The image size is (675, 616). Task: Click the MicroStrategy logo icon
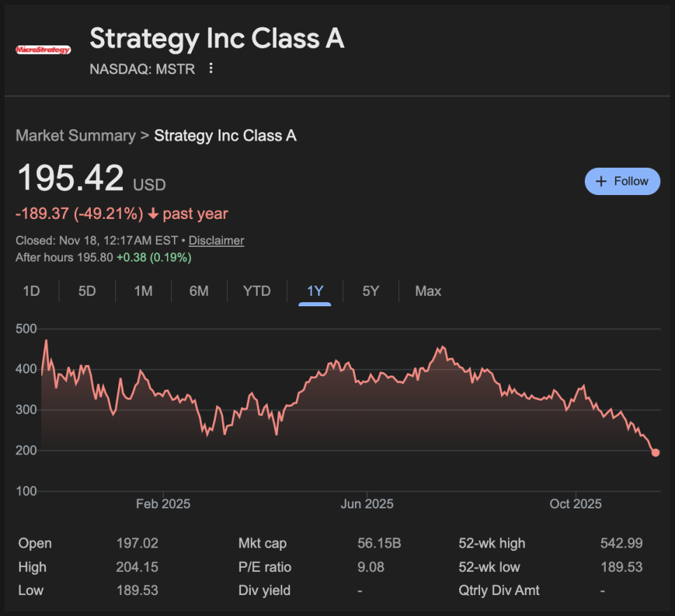[x=43, y=50]
